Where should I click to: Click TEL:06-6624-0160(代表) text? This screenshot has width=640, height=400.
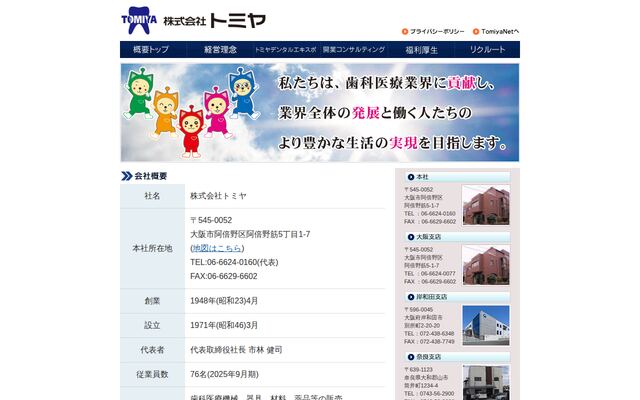coord(234,262)
